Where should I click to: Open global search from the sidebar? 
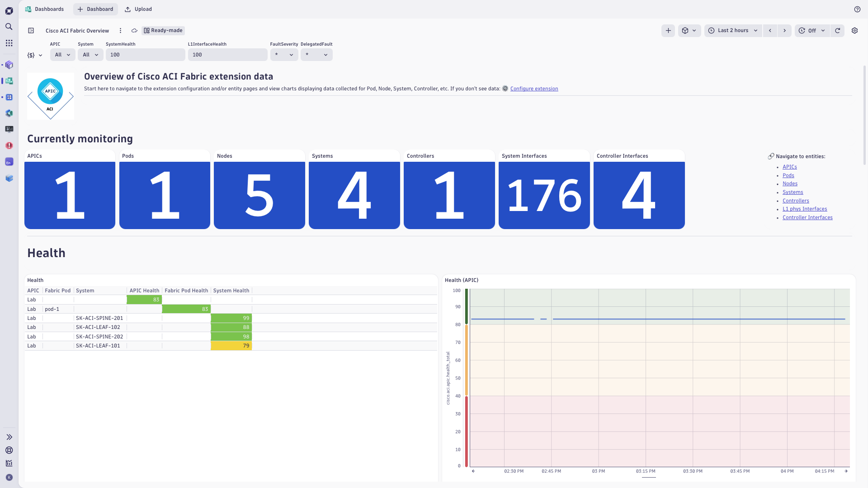pos(9,26)
